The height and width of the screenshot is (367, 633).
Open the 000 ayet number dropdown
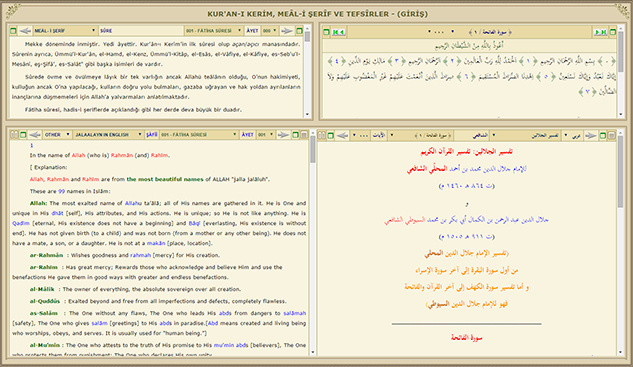[270, 31]
